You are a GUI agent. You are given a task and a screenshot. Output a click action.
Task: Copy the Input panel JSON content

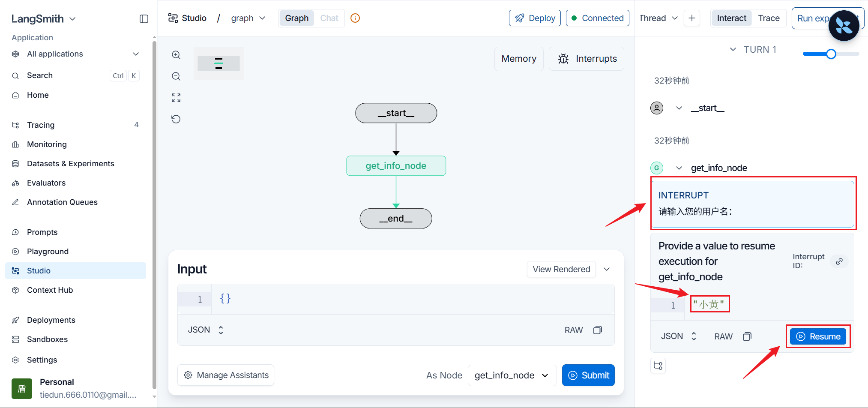click(x=598, y=330)
